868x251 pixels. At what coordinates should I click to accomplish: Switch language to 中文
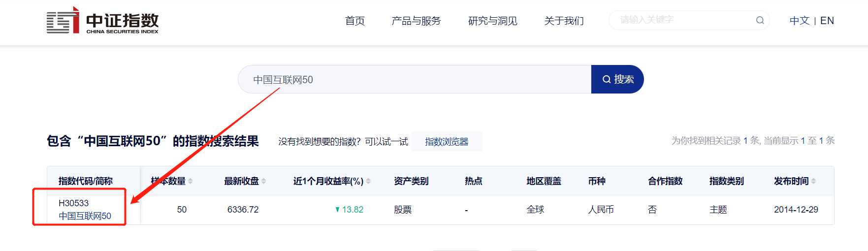click(800, 21)
